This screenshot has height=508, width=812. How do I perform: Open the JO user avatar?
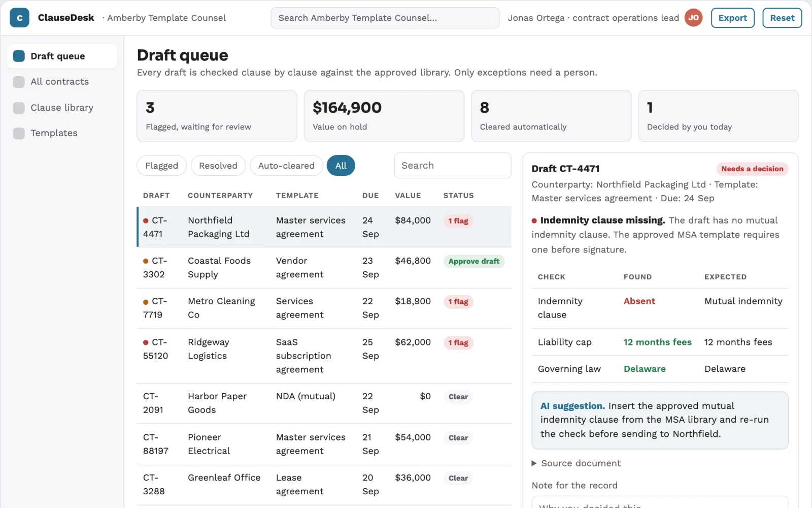coord(693,18)
